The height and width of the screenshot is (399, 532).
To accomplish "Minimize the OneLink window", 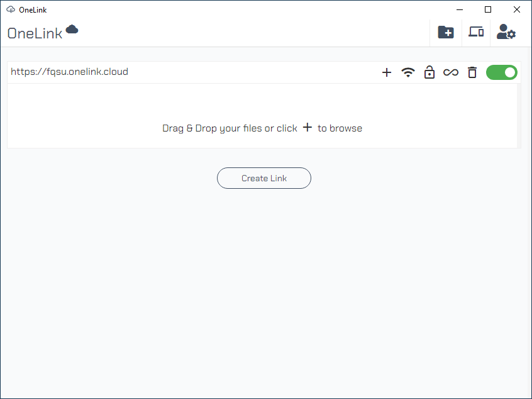I will coord(460,9).
